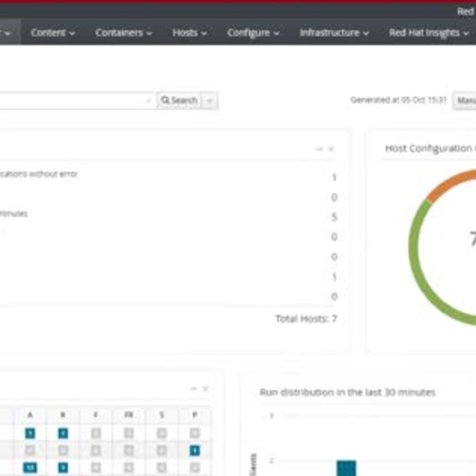Viewport: 476px width, 476px height.
Task: Open the Configure menu
Action: click(x=253, y=33)
